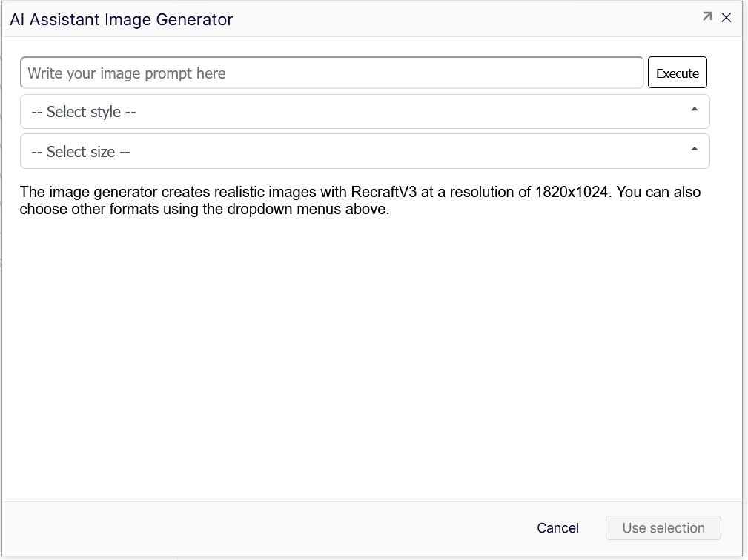This screenshot has width=748, height=560.
Task: Open the Select style dropdown
Action: 365,112
